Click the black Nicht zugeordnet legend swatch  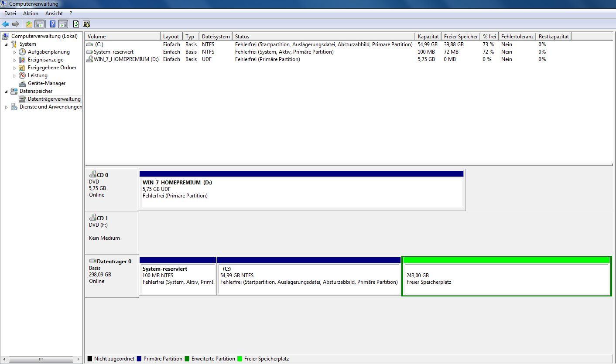click(90, 359)
